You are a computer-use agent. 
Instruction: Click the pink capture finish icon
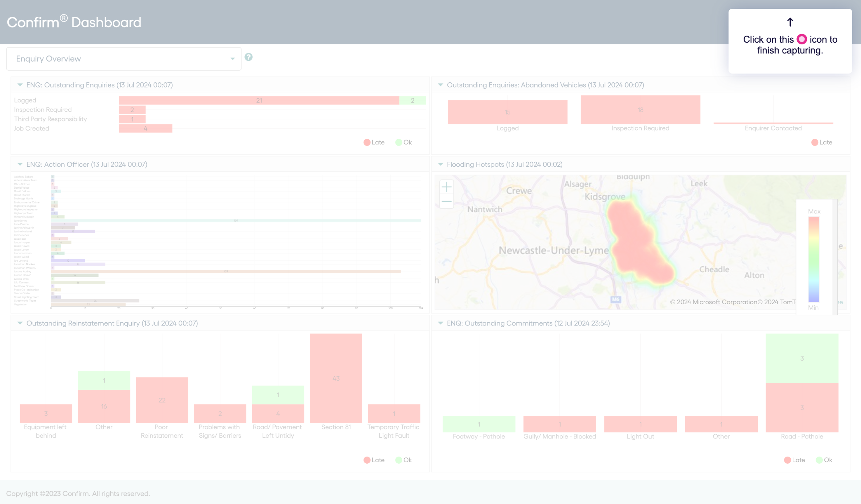pyautogui.click(x=801, y=39)
